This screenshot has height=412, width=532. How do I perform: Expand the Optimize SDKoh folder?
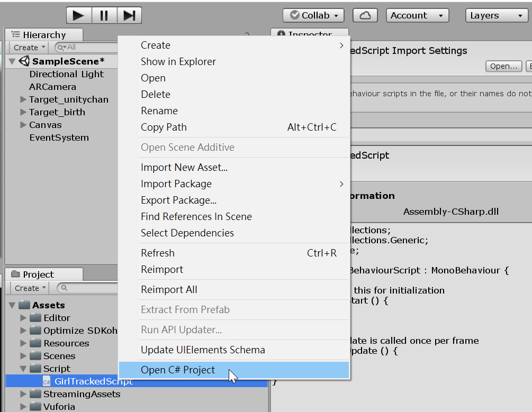pos(23,330)
